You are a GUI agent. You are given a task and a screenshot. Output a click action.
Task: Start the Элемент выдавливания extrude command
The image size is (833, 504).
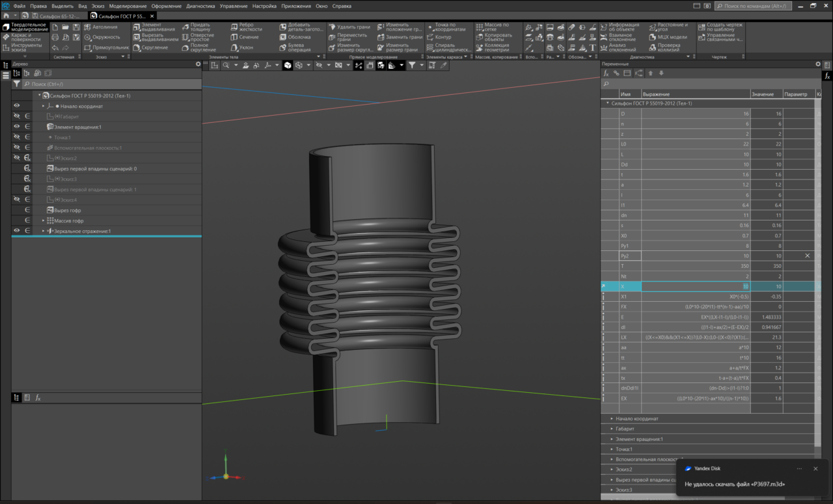click(154, 27)
